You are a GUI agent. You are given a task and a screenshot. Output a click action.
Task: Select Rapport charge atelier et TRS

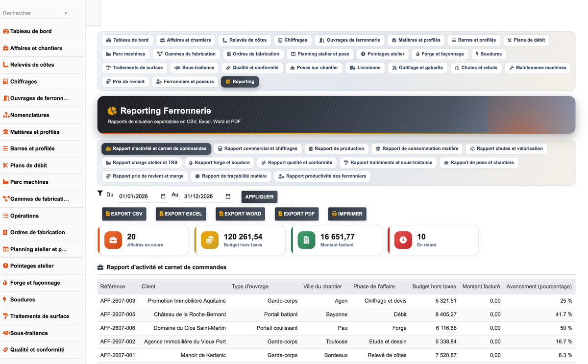point(142,162)
